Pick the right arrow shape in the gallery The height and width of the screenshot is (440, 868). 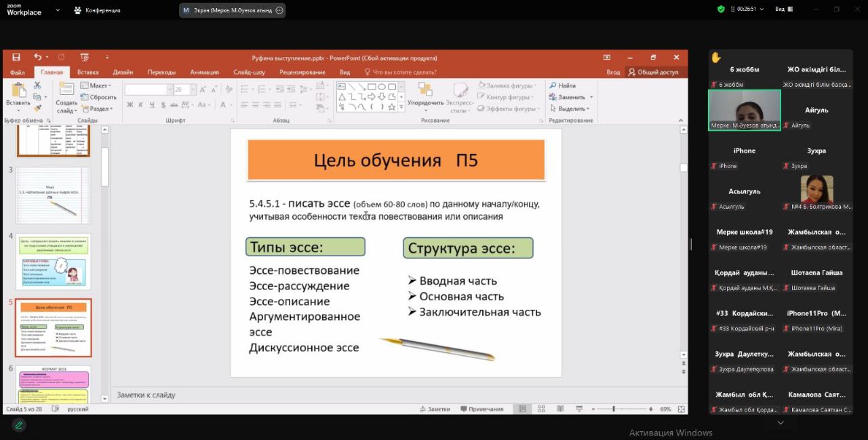(372, 97)
